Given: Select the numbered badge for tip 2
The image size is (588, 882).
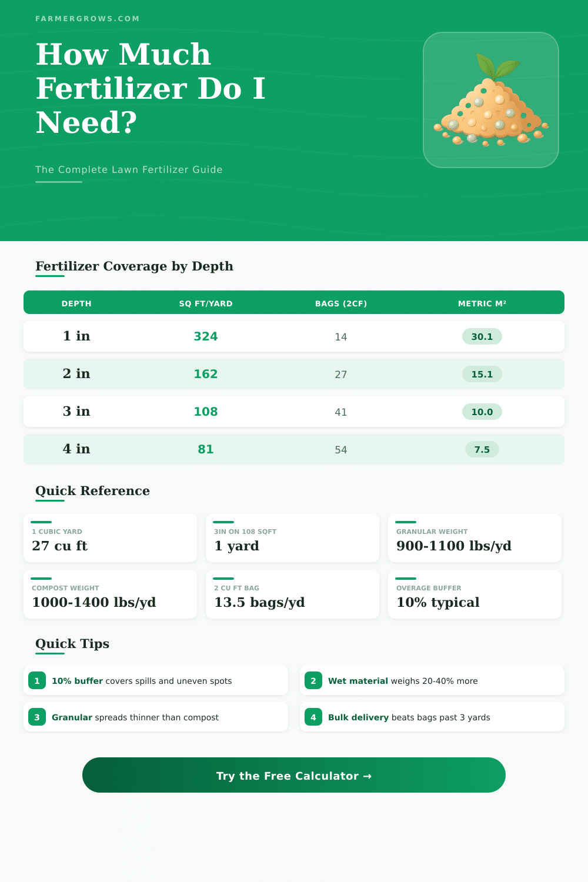Looking at the screenshot, I should [x=313, y=680].
